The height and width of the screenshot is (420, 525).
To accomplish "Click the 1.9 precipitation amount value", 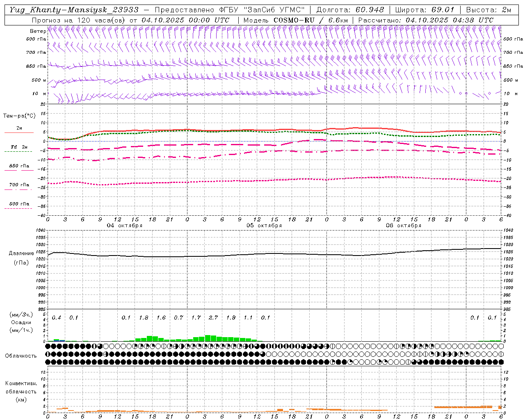I will 231,317.
